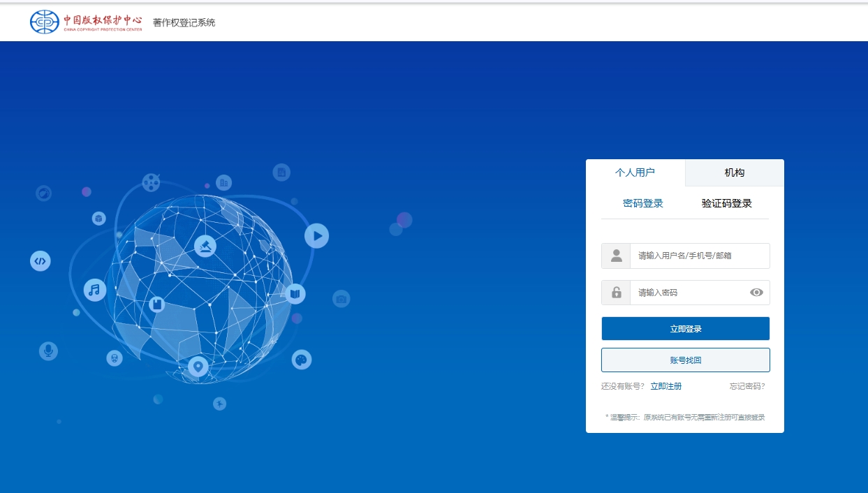Image resolution: width=868 pixels, height=493 pixels.
Task: Open the 忘记密码? link
Action: 747,386
